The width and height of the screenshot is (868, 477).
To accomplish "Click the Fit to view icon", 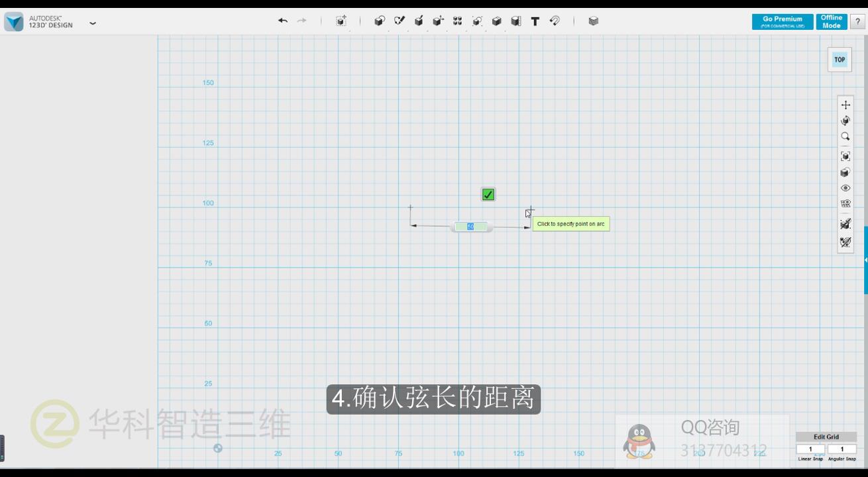I will point(845,156).
